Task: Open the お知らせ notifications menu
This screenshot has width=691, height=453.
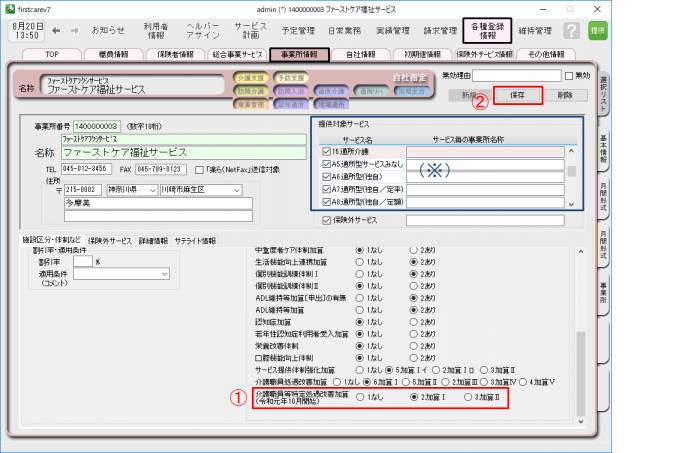Action: point(108,30)
